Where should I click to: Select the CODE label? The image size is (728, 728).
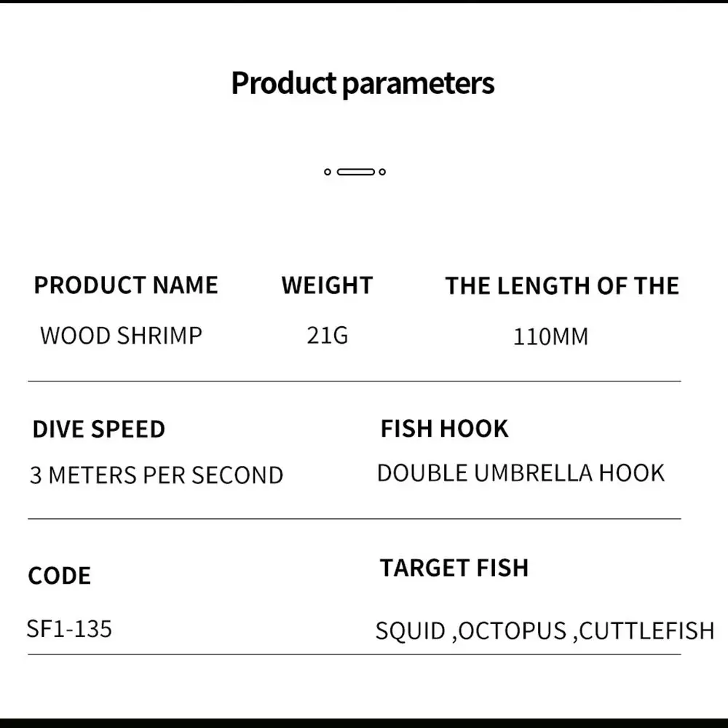60,576
